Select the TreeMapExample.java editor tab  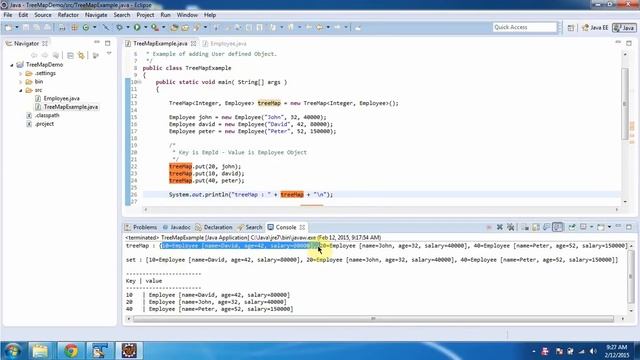(x=160, y=43)
